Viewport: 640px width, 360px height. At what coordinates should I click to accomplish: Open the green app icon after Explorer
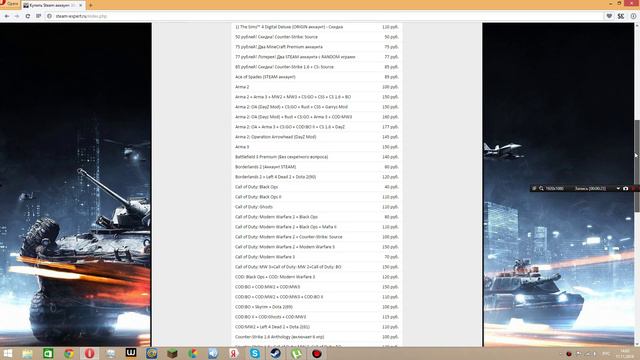point(48,353)
